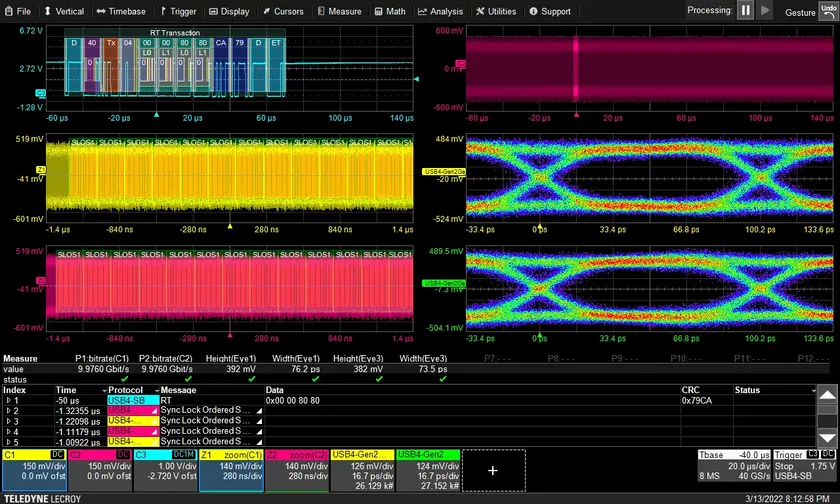The image size is (840, 504).
Task: Select the C1 channel descriptor box
Action: click(33, 468)
